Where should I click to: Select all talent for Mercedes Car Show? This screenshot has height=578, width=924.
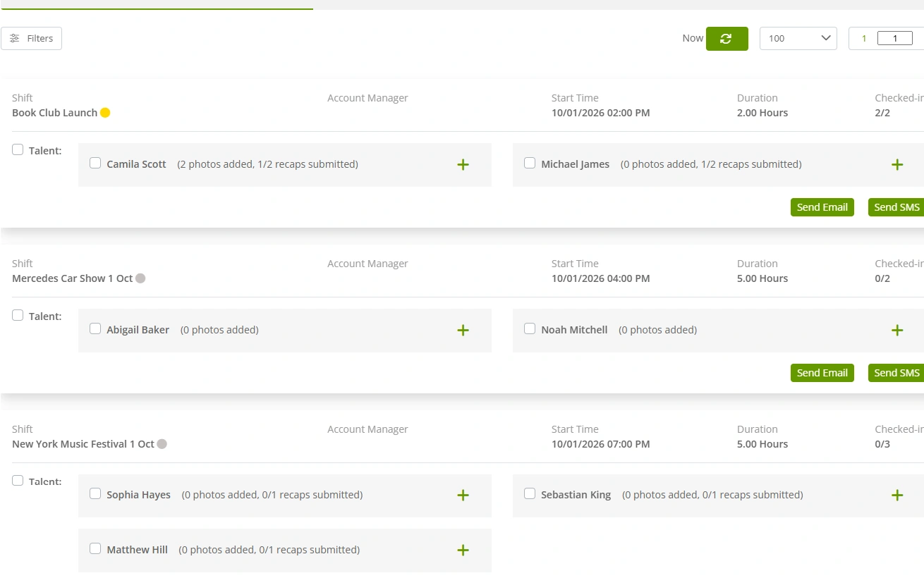(18, 315)
